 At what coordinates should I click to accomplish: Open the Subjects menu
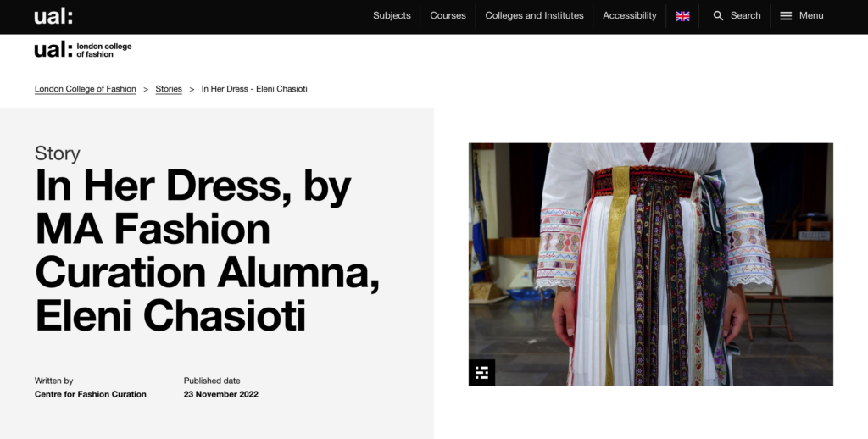pyautogui.click(x=392, y=16)
